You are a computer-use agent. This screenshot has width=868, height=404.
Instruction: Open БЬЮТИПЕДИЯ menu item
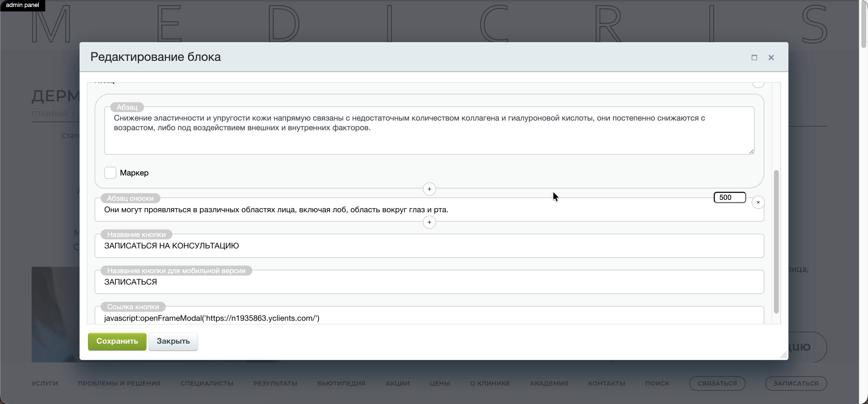click(x=341, y=384)
